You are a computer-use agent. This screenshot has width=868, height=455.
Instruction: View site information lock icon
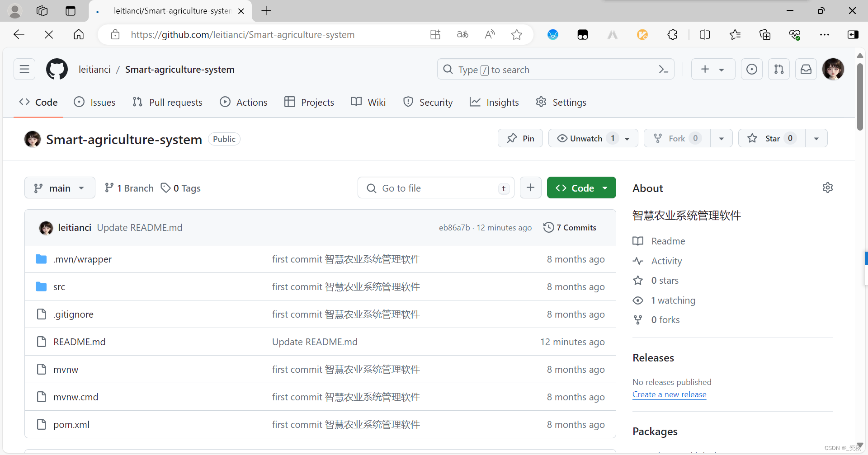pyautogui.click(x=115, y=34)
